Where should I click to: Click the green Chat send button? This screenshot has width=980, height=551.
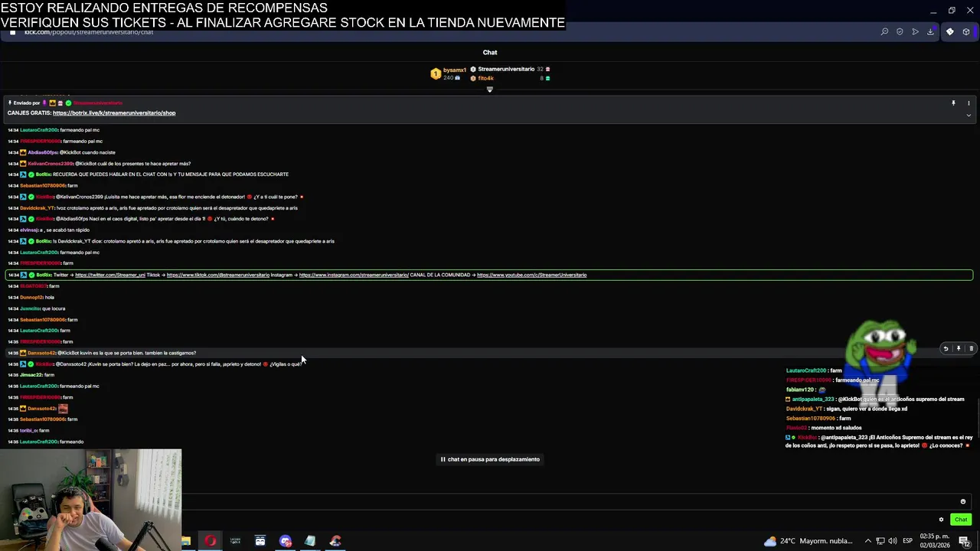tap(961, 520)
